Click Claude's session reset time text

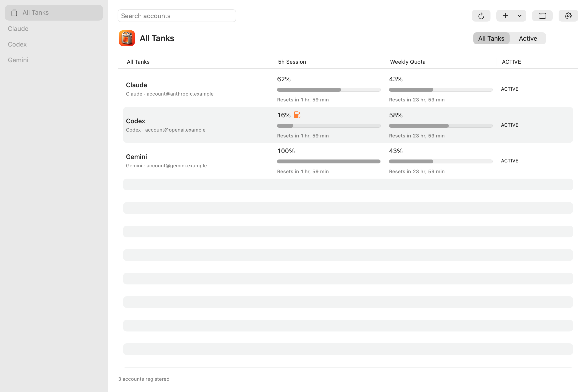tap(303, 100)
